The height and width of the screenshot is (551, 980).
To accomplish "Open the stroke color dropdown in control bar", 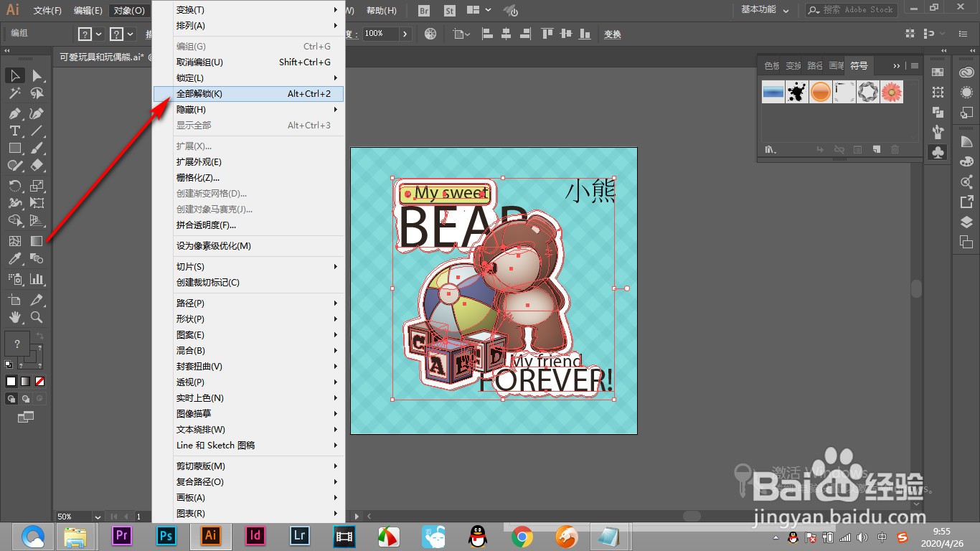I will coord(131,34).
